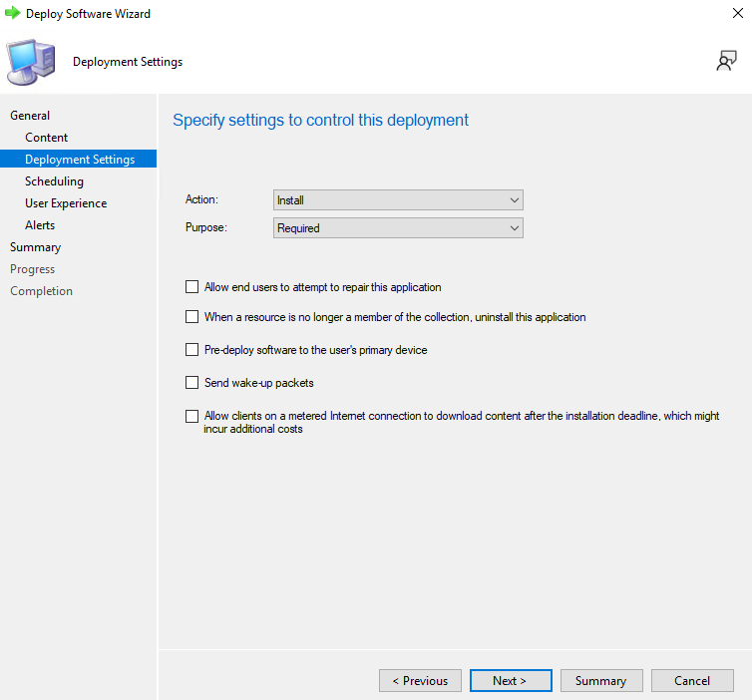
Task: Click the Summary step in navigation
Action: pyautogui.click(x=35, y=247)
